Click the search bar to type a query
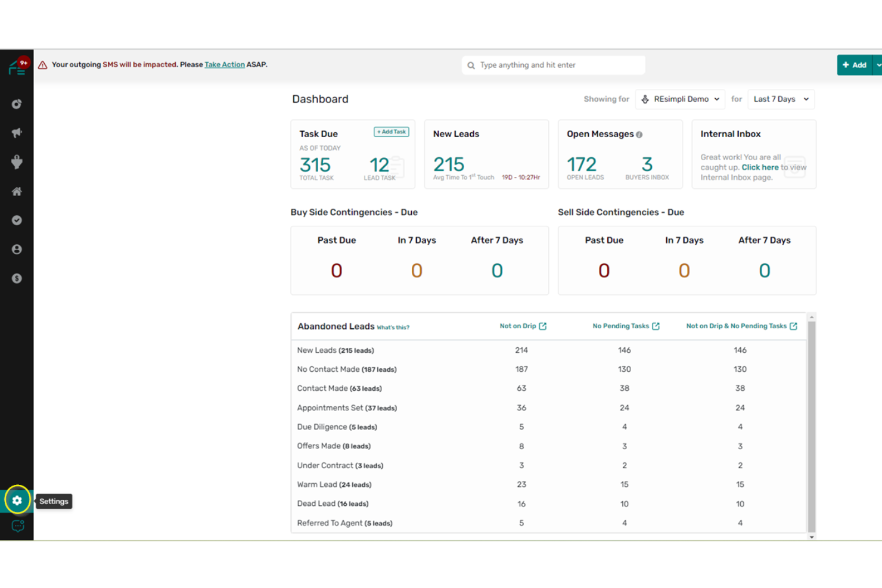Viewport: 882px width, 588px height. (x=552, y=64)
